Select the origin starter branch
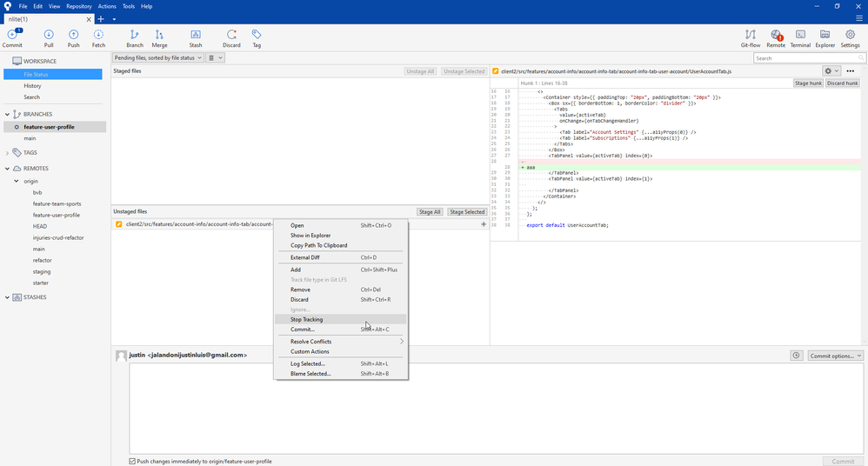Screen dimensions: 868x466 40,283
